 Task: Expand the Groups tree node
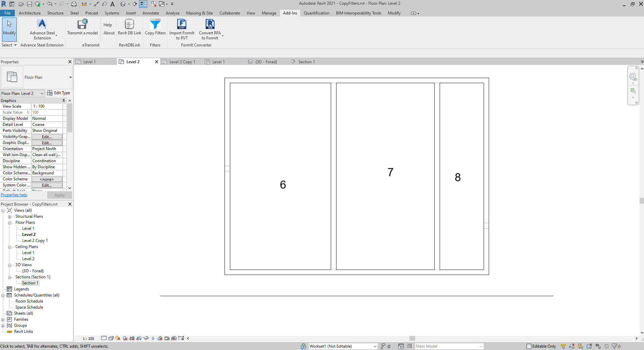tap(3, 326)
